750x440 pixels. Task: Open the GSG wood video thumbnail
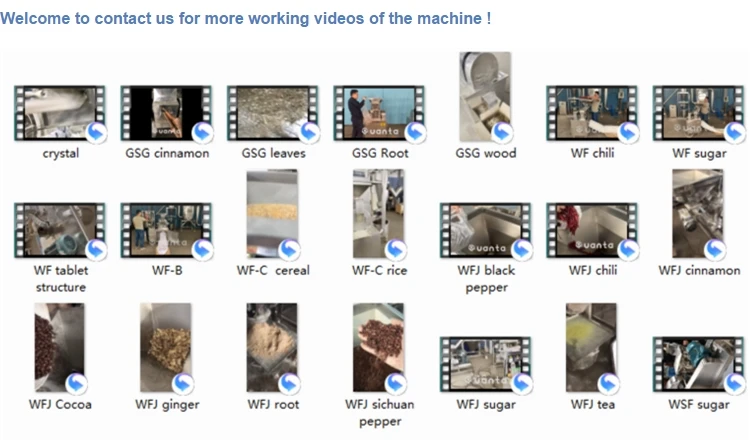pyautogui.click(x=485, y=97)
